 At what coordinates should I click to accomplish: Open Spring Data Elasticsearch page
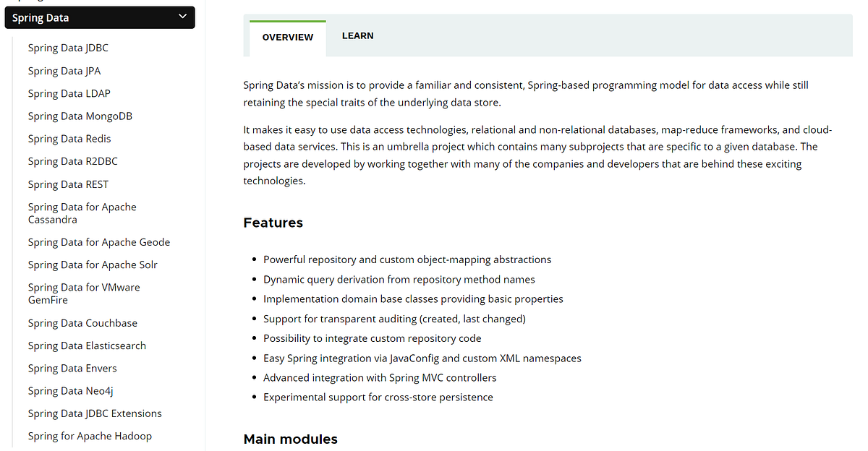(x=87, y=345)
